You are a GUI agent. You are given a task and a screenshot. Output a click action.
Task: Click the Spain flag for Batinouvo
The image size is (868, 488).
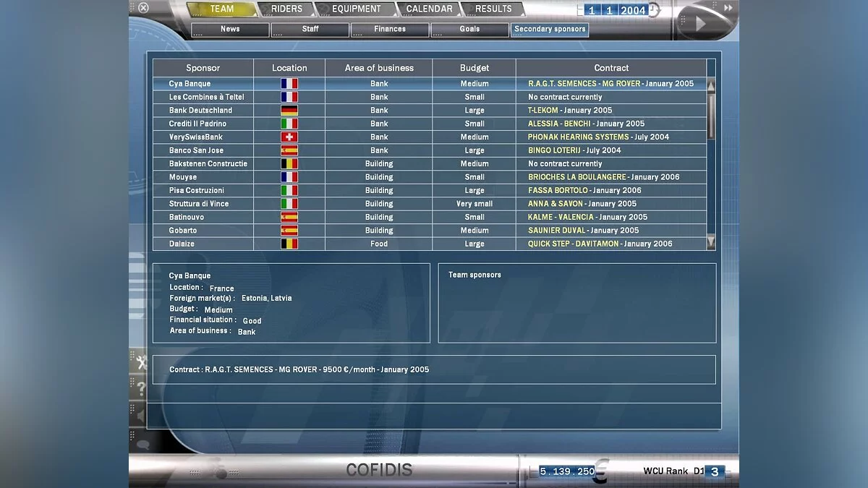(x=289, y=217)
